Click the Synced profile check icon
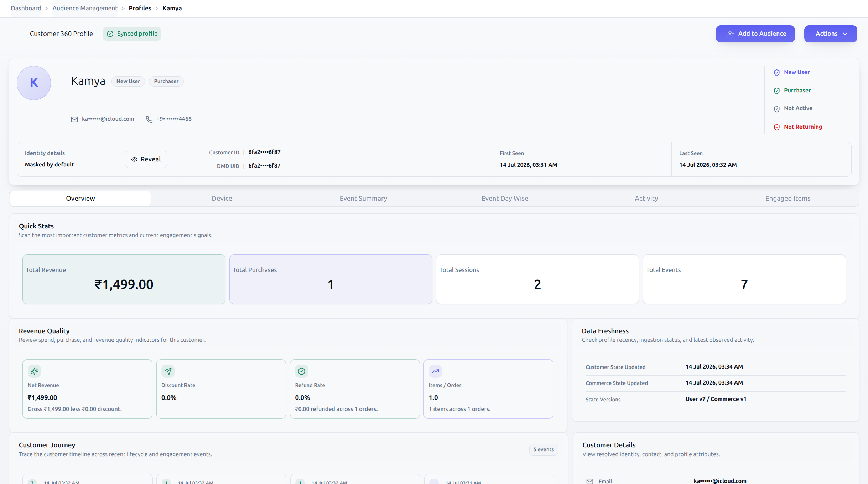 pos(110,34)
